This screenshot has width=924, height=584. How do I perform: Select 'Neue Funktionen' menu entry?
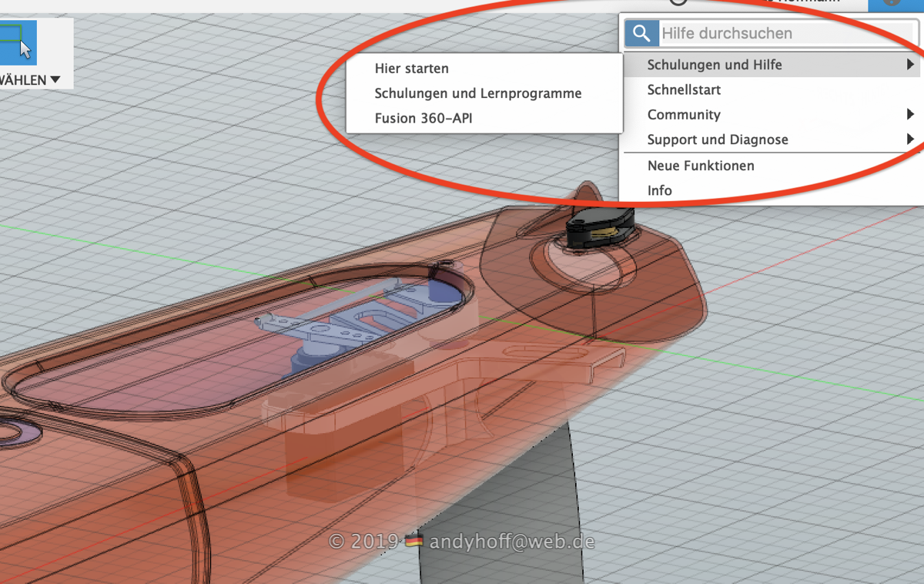701,166
